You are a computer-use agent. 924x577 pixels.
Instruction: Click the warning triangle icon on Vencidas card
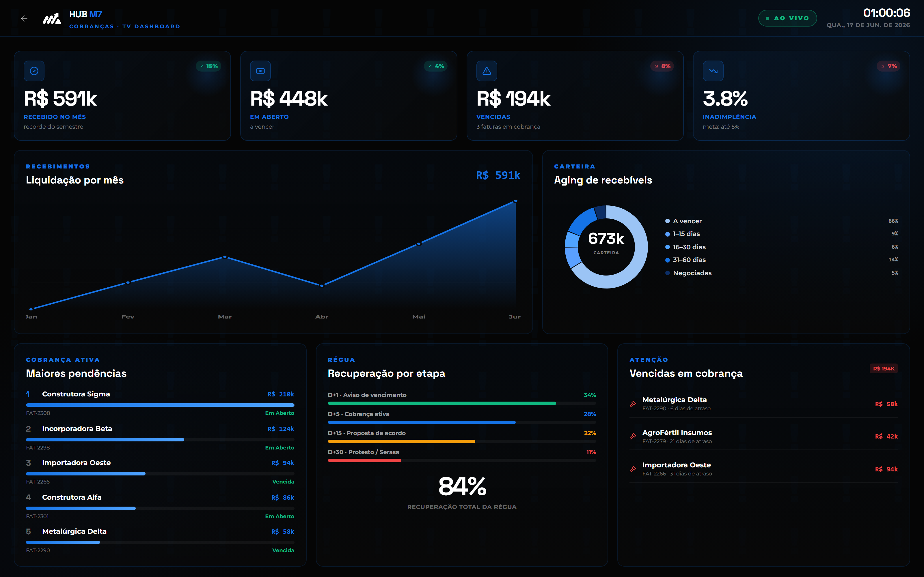(x=487, y=71)
